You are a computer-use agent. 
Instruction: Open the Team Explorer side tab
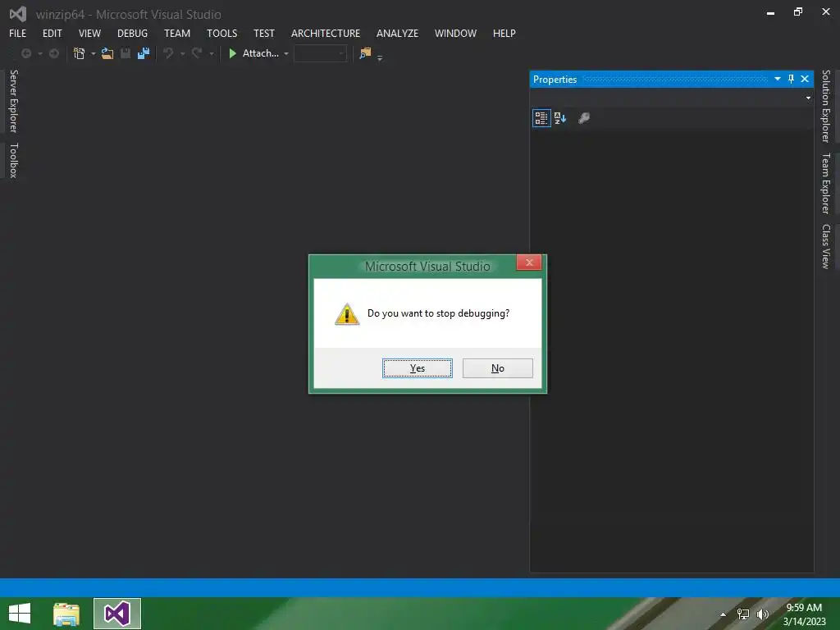[x=826, y=183]
